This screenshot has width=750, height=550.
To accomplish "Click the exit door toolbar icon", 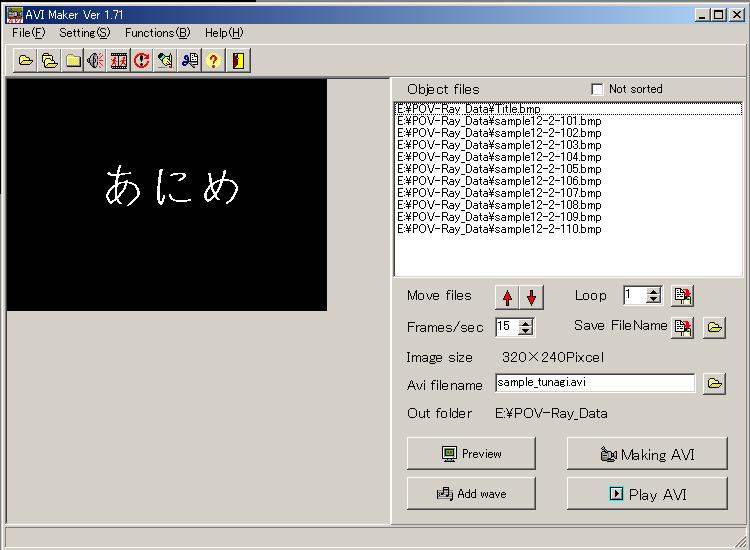I will [x=238, y=61].
